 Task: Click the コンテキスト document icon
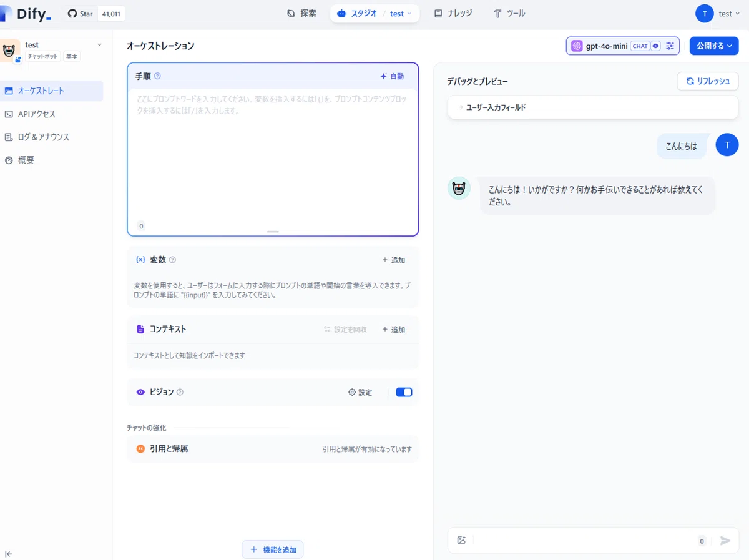click(140, 329)
